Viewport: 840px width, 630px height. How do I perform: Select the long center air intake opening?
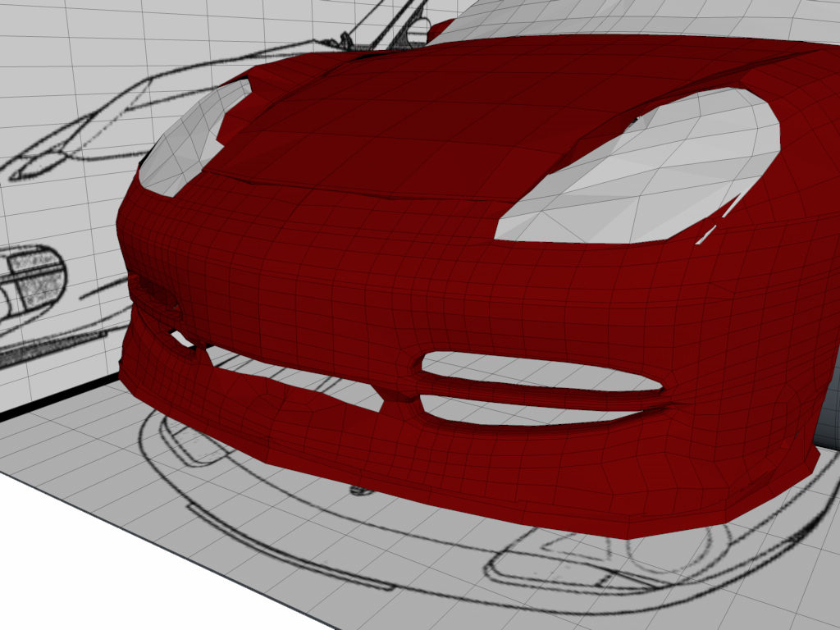click(x=294, y=377)
